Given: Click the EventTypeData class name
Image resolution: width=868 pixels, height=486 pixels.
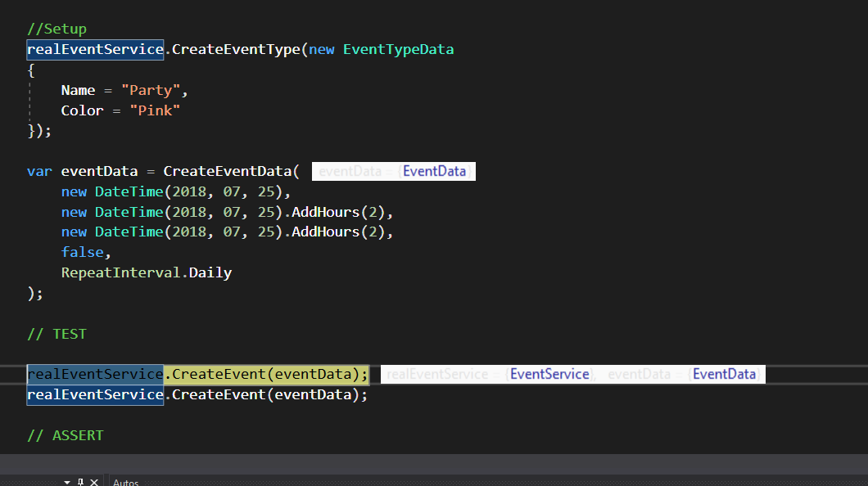Looking at the screenshot, I should point(398,49).
